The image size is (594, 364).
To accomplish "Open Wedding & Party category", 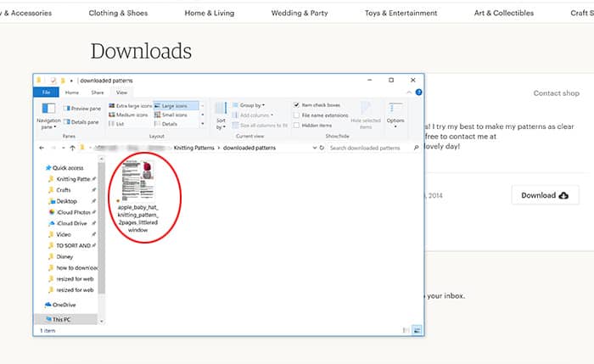I will click(x=300, y=13).
